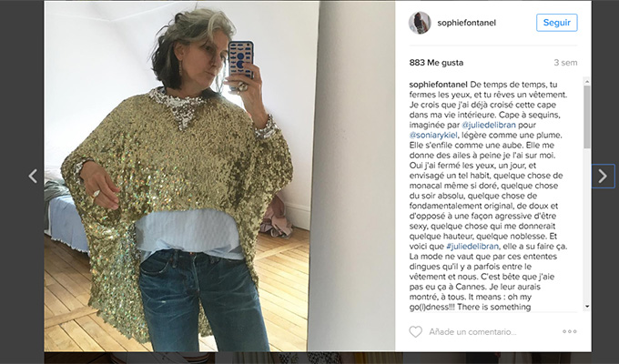Open the sophiefontanel username at the top
This screenshot has width=619, height=364.
coord(467,23)
